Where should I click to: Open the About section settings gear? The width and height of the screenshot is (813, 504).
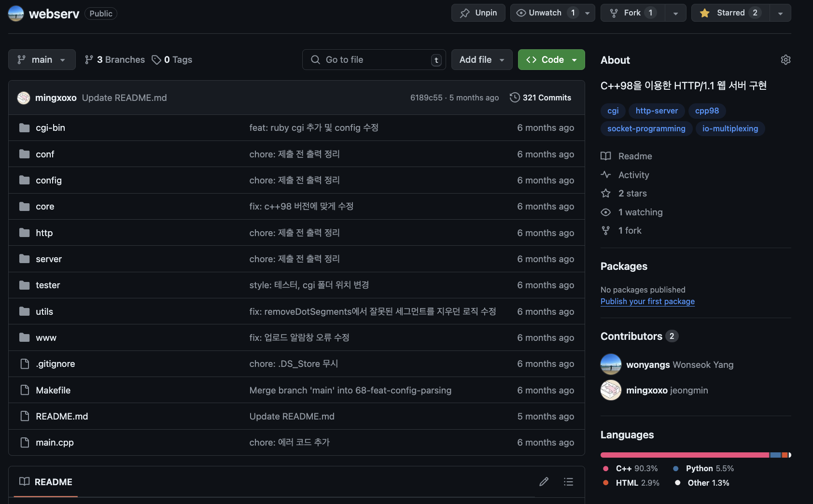785,59
